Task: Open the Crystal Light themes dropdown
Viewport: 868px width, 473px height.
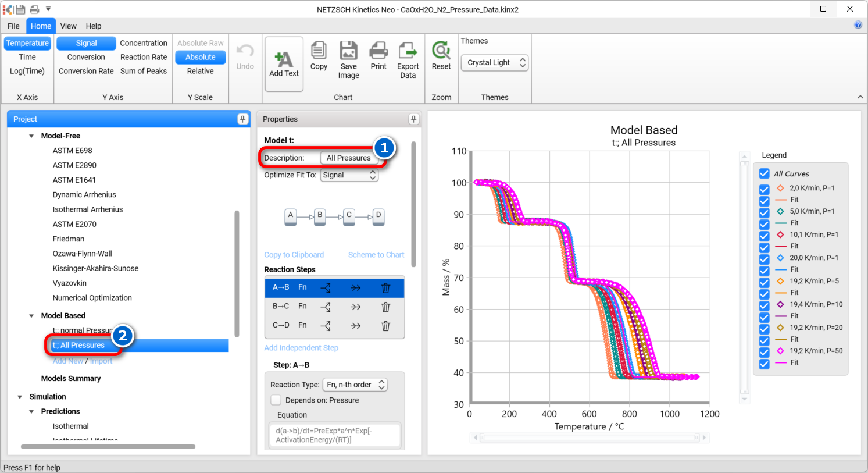Action: pos(495,63)
